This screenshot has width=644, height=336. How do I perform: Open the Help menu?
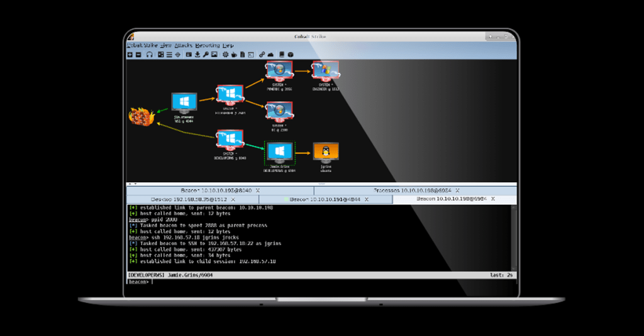click(x=228, y=45)
